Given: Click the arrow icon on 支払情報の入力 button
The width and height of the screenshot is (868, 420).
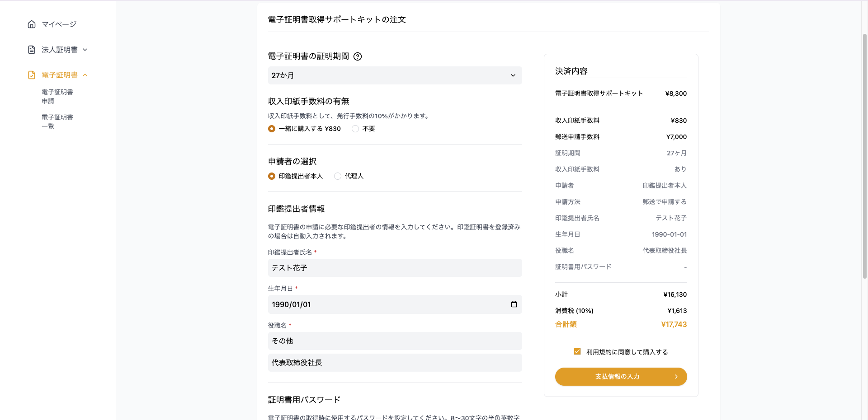Looking at the screenshot, I should click(676, 377).
